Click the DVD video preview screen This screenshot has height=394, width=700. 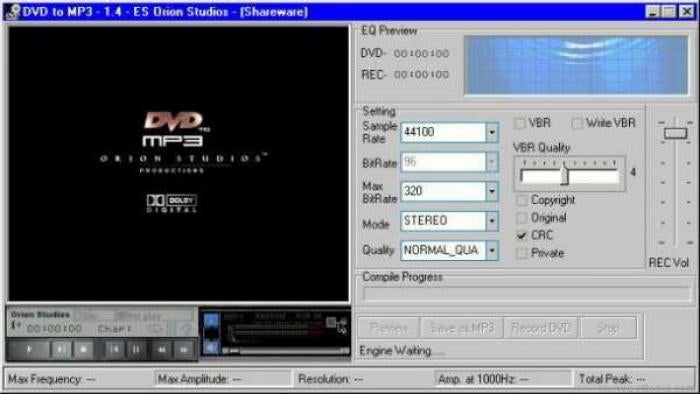[178, 164]
